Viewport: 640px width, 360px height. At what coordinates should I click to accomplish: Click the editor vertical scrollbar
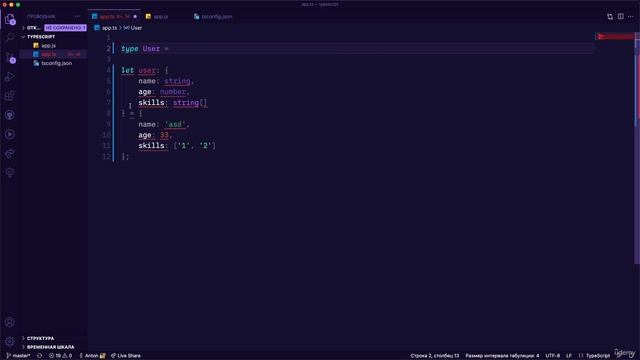click(x=637, y=147)
